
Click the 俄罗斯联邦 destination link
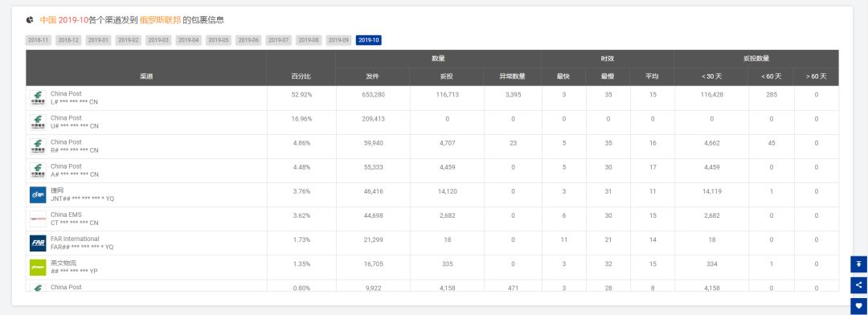pos(160,20)
